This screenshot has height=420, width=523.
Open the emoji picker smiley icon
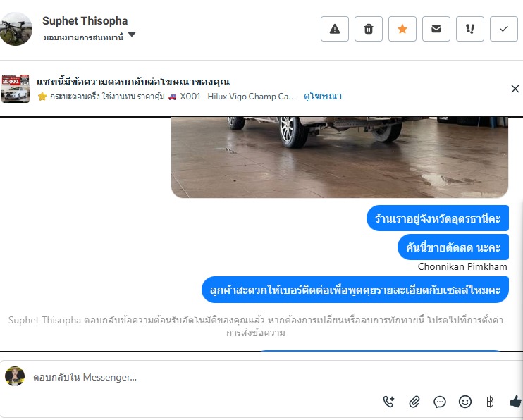click(x=465, y=402)
